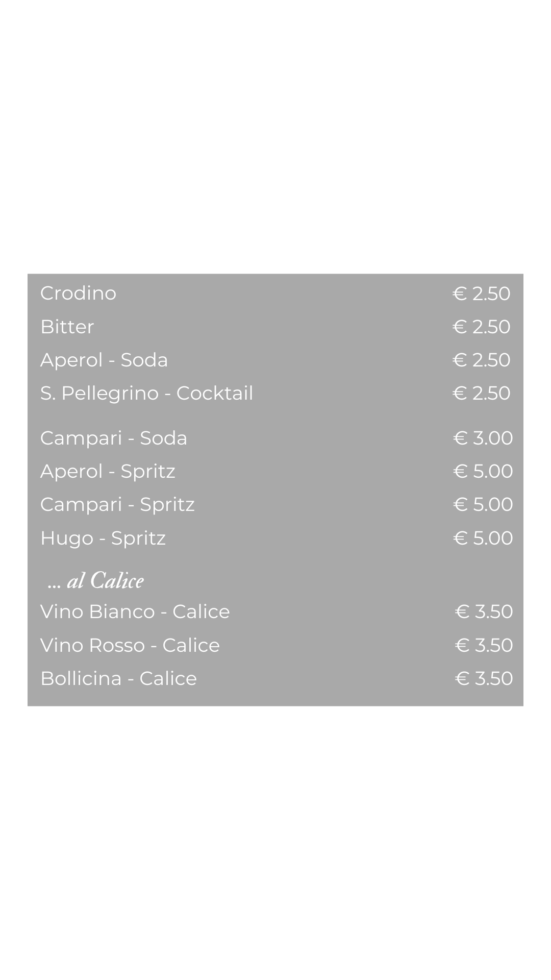551x980 pixels.
Task: Select S. Pellegrino - Cocktail
Action: (x=146, y=393)
